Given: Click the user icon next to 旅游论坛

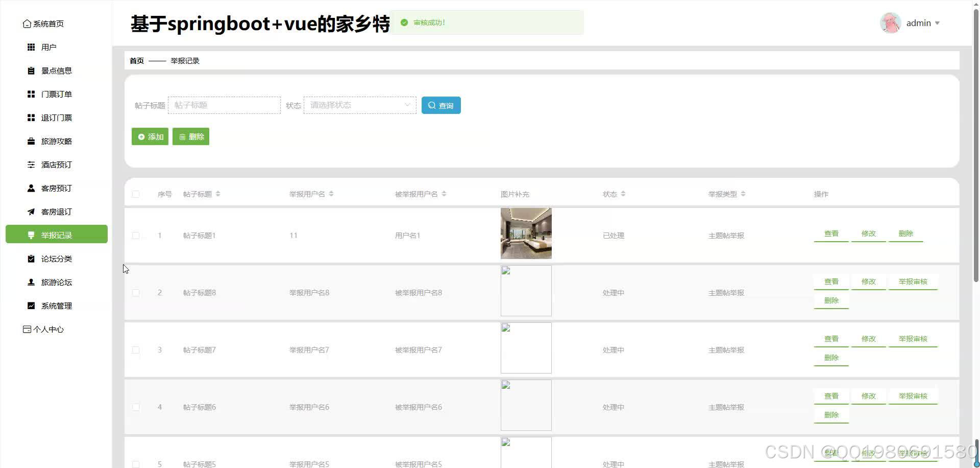Looking at the screenshot, I should (x=31, y=282).
